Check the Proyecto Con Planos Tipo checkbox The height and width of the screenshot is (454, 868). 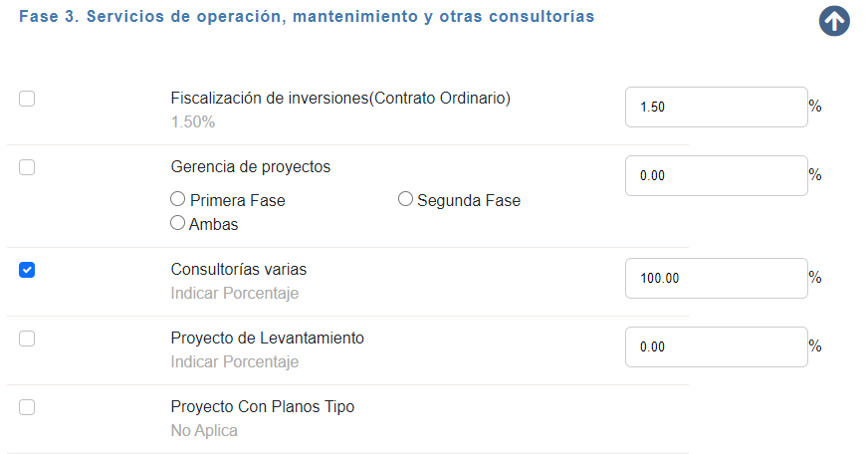27,407
